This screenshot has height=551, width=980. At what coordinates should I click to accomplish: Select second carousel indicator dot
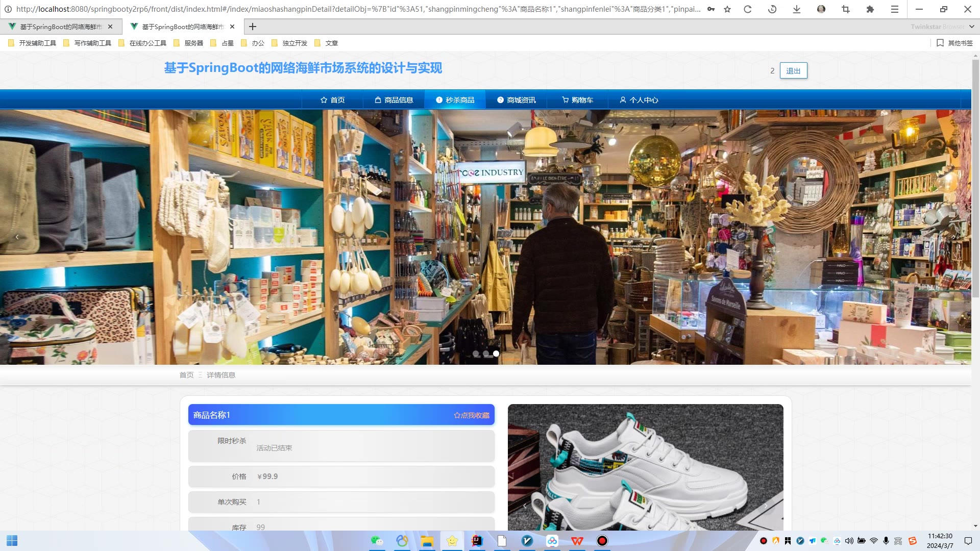[x=486, y=354]
